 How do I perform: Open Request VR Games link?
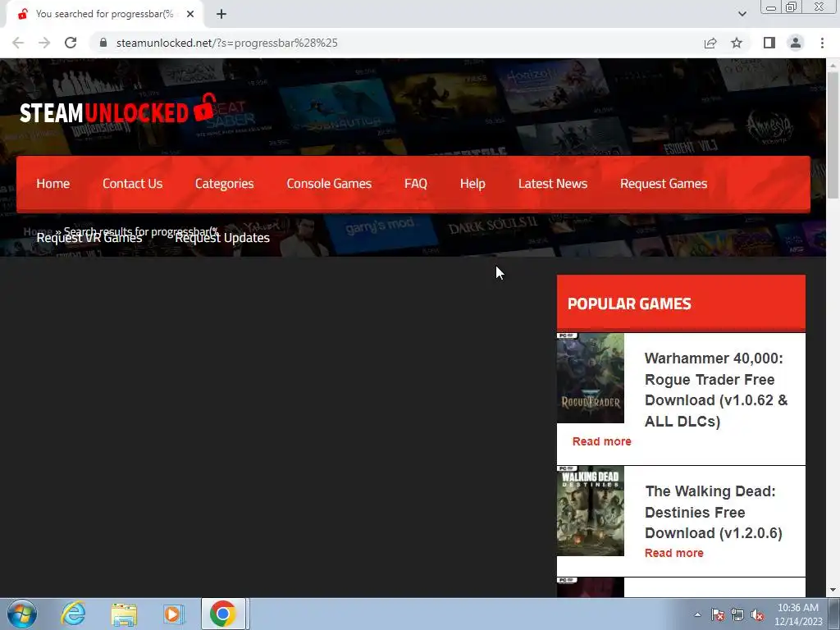(x=89, y=238)
